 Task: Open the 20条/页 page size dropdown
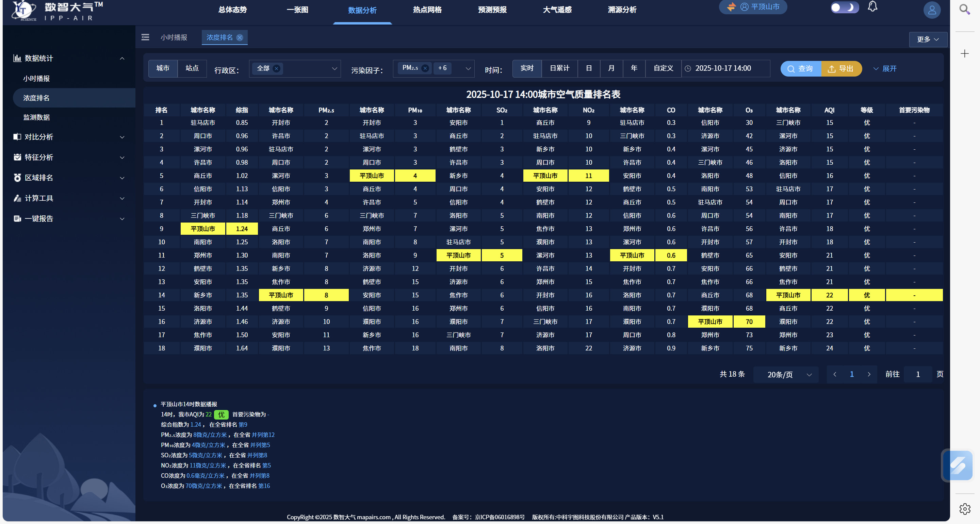786,374
